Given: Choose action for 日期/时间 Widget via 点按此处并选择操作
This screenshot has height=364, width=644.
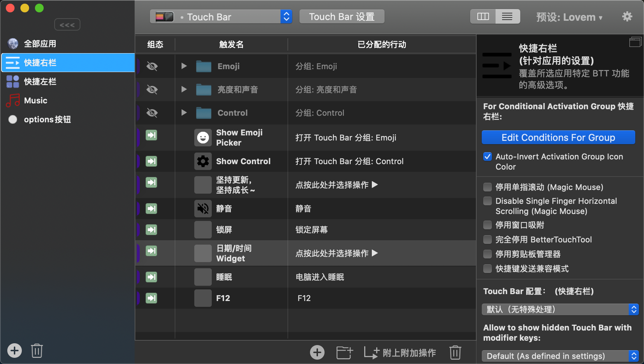Looking at the screenshot, I should [337, 253].
